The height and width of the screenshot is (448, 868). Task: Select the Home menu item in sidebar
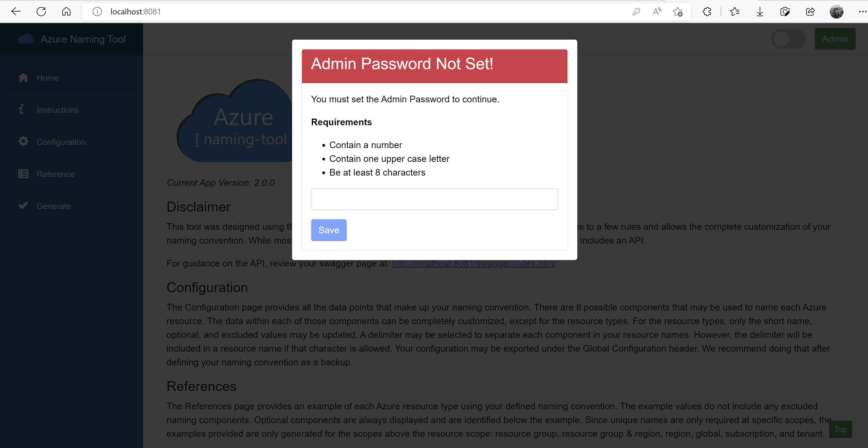(x=47, y=78)
